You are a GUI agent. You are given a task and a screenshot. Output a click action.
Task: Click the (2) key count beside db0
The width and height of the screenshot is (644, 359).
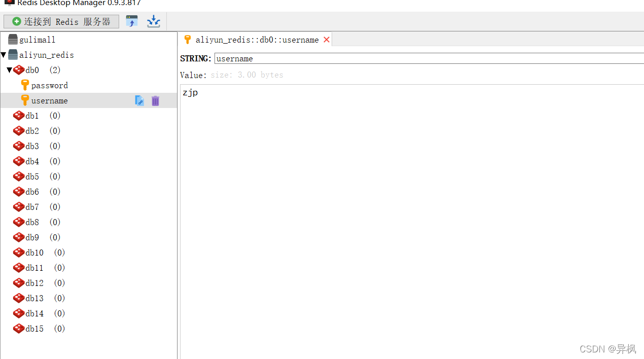pos(55,70)
